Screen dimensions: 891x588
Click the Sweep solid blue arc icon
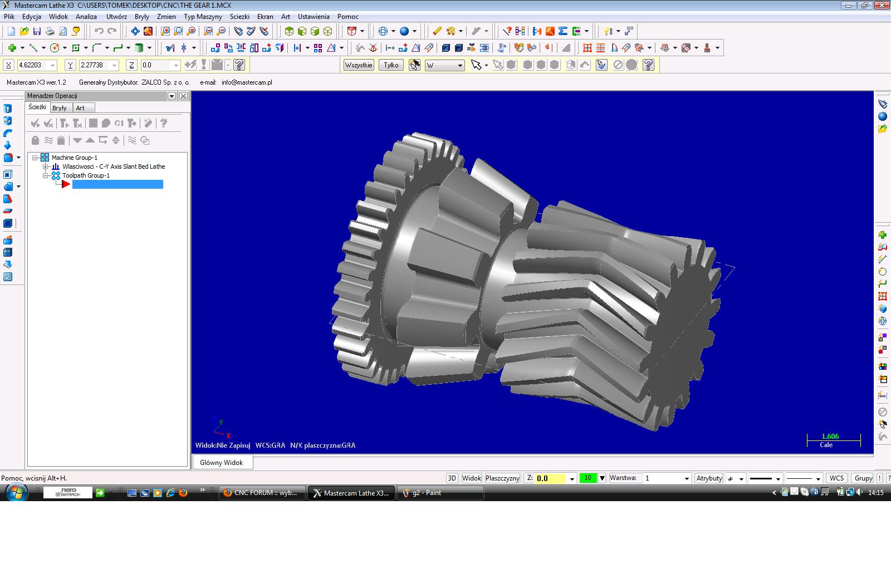click(x=8, y=133)
